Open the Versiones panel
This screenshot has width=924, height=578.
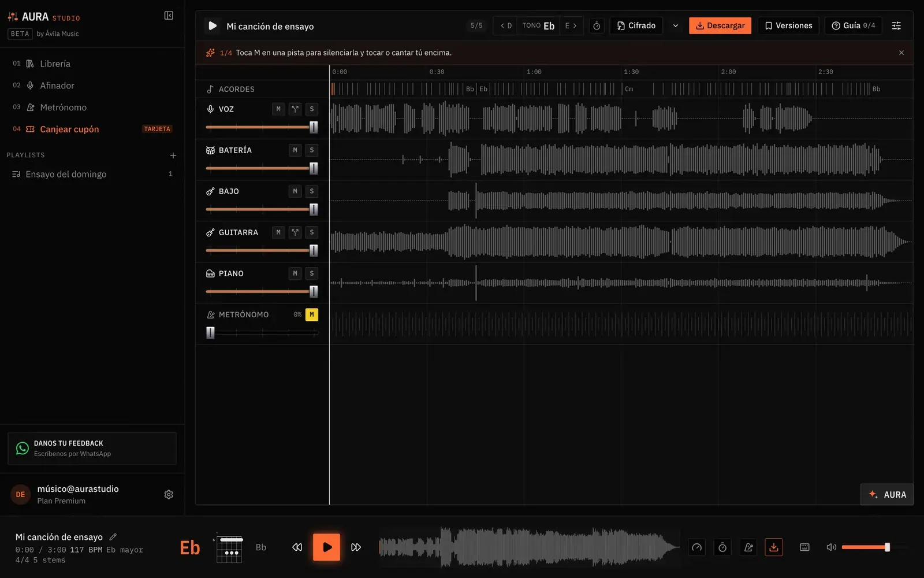click(x=788, y=26)
